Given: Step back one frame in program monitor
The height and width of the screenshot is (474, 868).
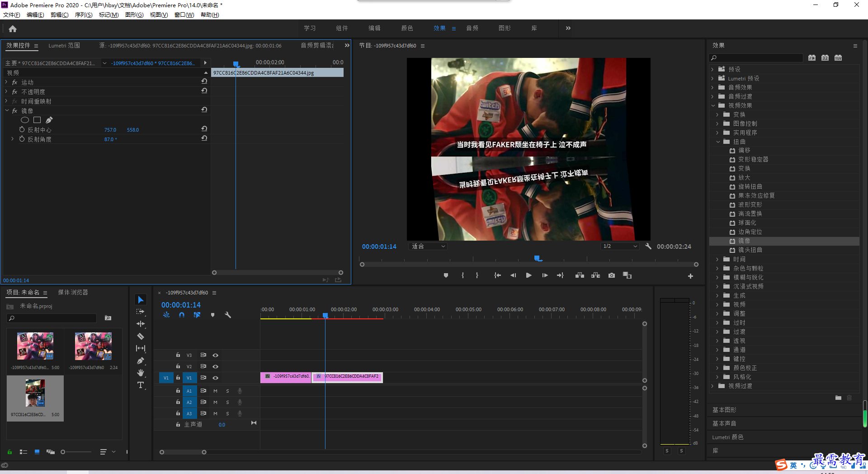Looking at the screenshot, I should pos(513,275).
